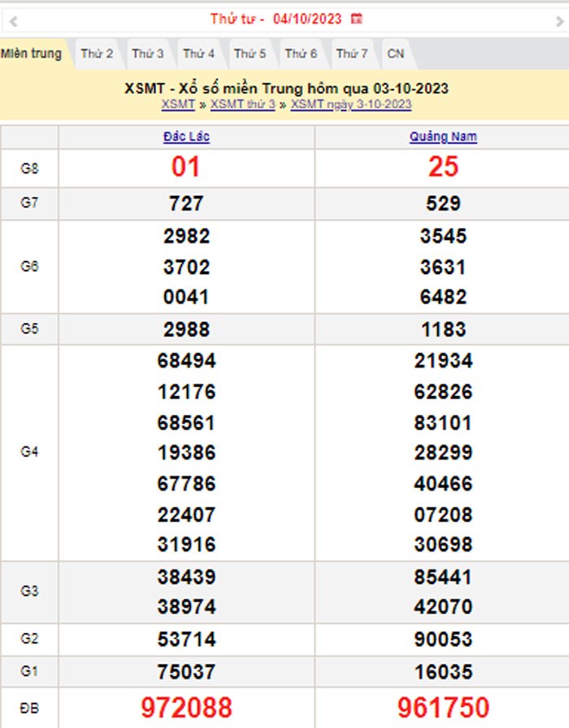This screenshot has width=569, height=728.
Task: Go to the Thứ 5 tab
Action: point(250,54)
